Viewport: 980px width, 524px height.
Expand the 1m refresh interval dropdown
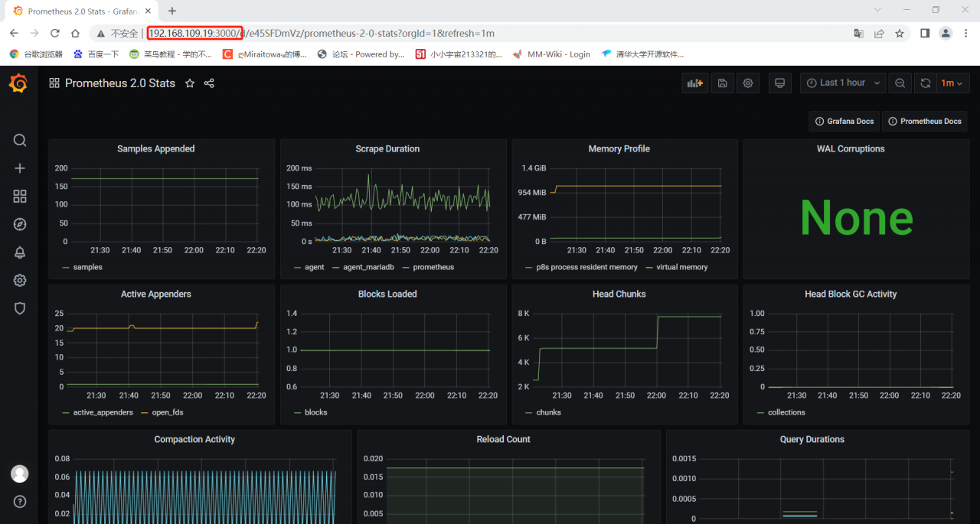tap(952, 83)
